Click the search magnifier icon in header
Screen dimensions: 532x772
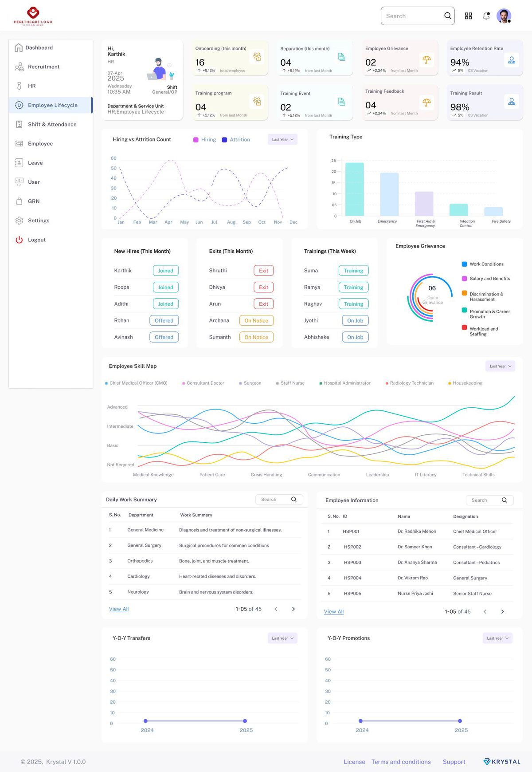pos(448,16)
